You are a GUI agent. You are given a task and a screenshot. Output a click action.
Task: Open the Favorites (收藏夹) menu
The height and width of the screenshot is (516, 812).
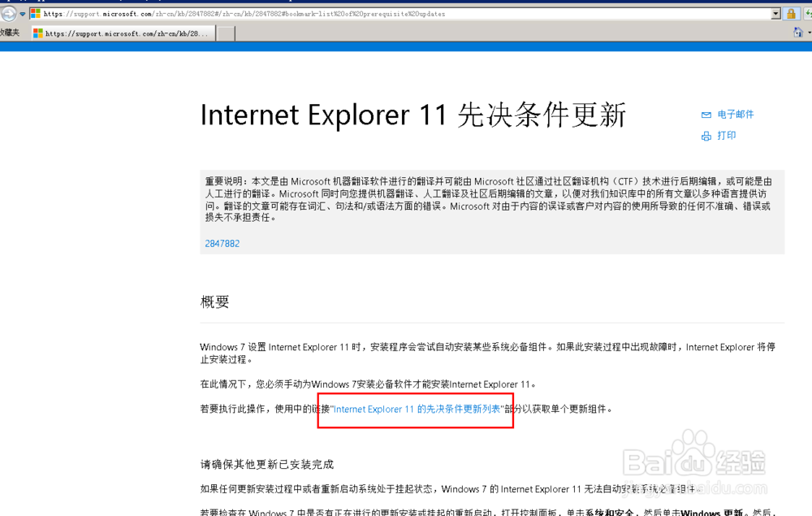(x=9, y=33)
